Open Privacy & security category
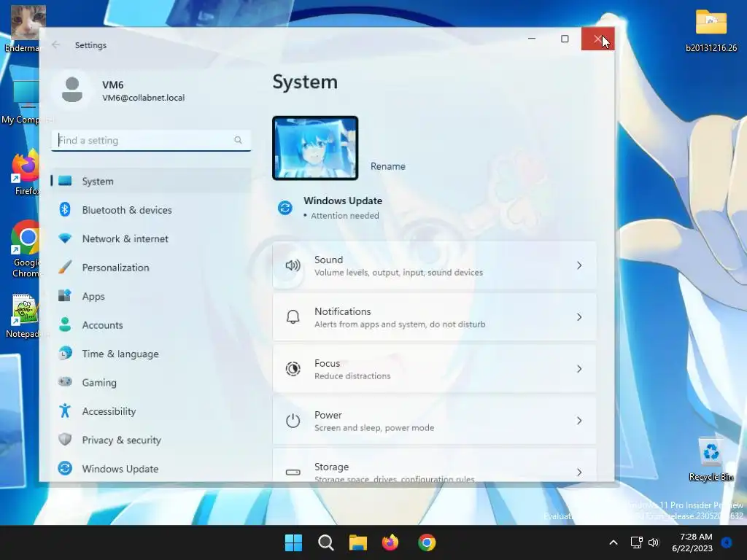Image resolution: width=747 pixels, height=560 pixels. coord(151,440)
